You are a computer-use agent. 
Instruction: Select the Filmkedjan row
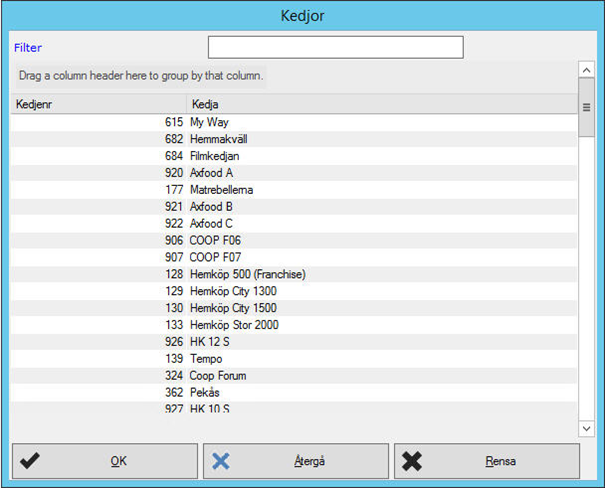tap(294, 156)
